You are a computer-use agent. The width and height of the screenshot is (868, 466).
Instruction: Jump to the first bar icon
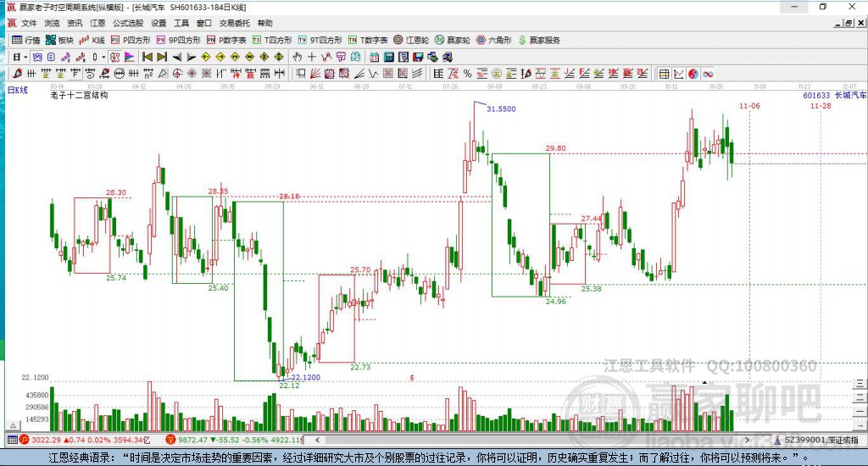[x=147, y=57]
